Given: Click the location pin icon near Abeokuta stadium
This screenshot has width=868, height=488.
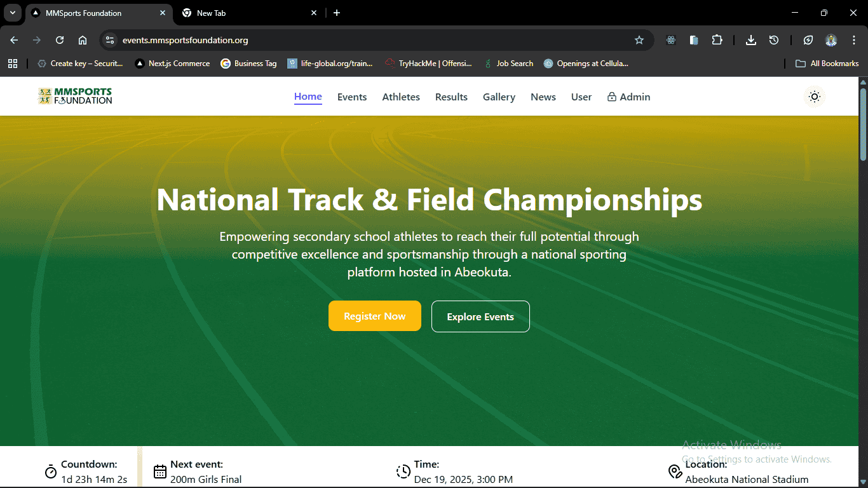Looking at the screenshot, I should [675, 471].
